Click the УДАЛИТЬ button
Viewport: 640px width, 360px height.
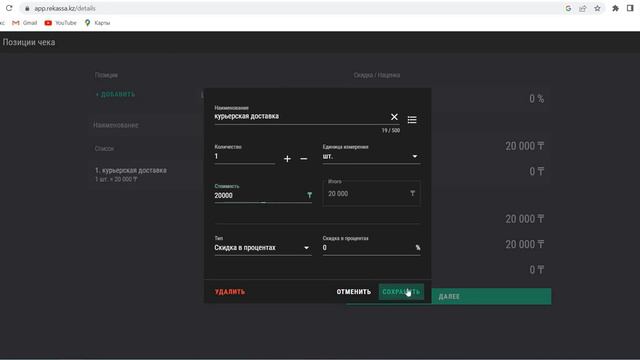coord(230,292)
